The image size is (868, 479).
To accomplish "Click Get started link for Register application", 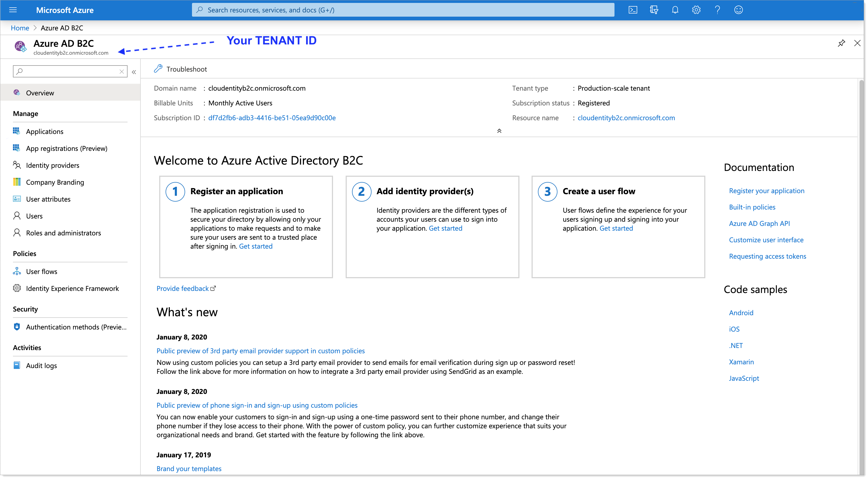I will 256,245.
